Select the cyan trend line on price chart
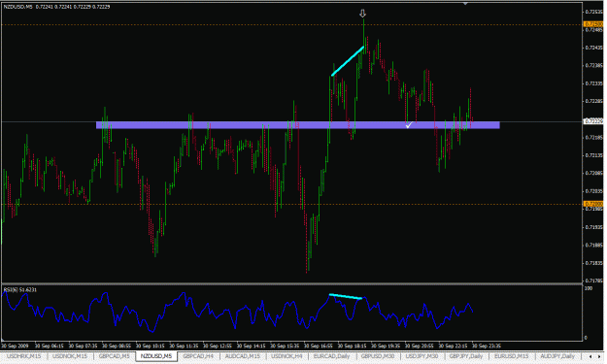This screenshot has width=607, height=364. point(348,61)
